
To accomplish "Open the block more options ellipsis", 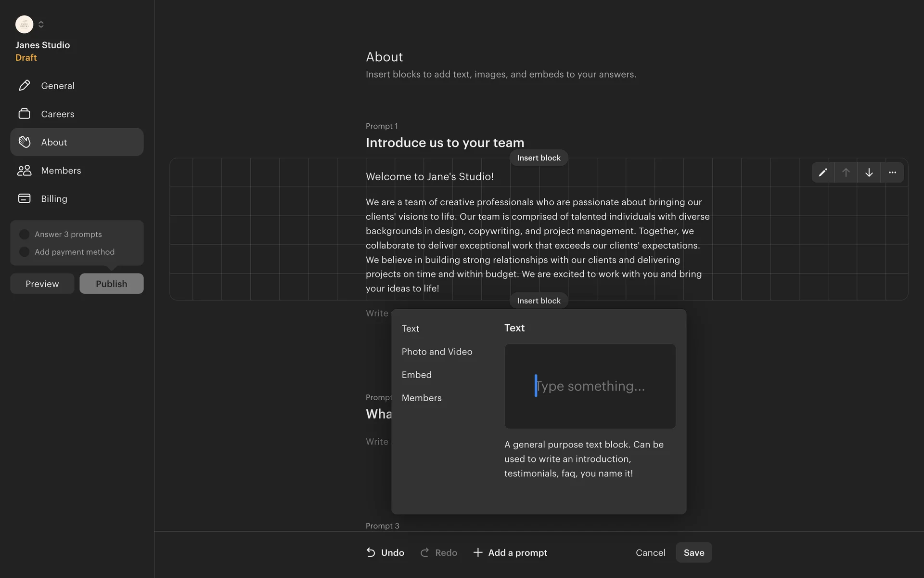I will pos(892,172).
